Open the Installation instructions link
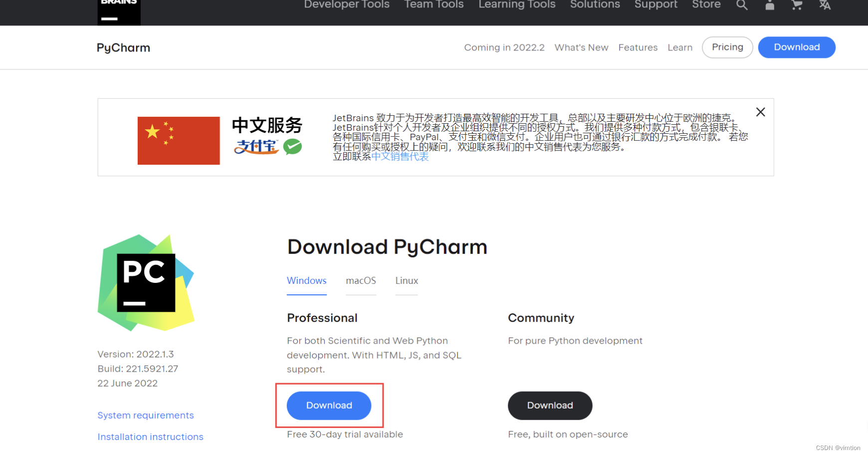Image resolution: width=868 pixels, height=455 pixels. tap(150, 437)
